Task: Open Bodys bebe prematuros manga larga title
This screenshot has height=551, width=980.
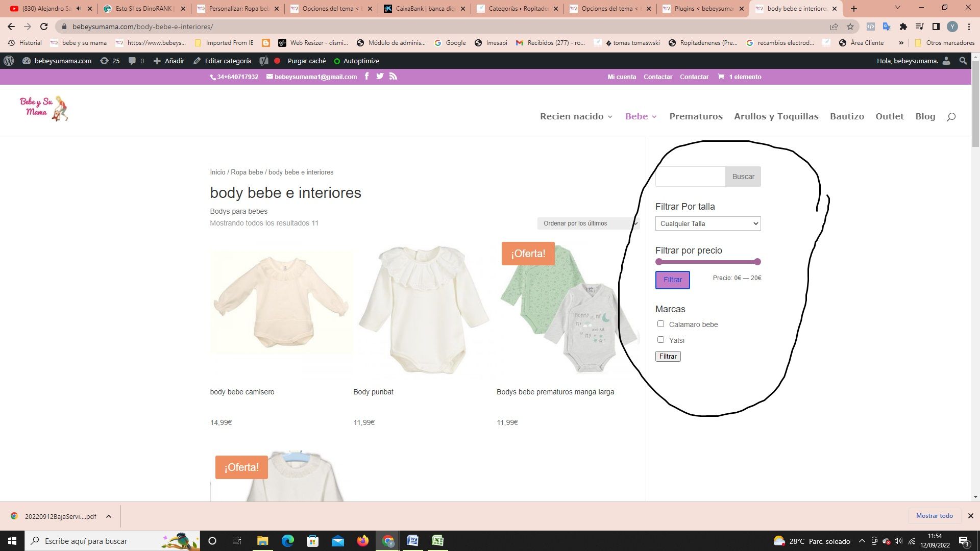Action: coord(555,392)
